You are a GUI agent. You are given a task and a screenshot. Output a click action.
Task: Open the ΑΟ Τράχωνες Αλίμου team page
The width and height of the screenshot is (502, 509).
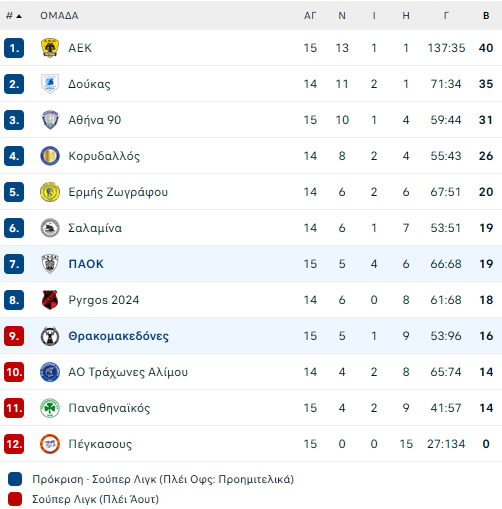pos(128,372)
